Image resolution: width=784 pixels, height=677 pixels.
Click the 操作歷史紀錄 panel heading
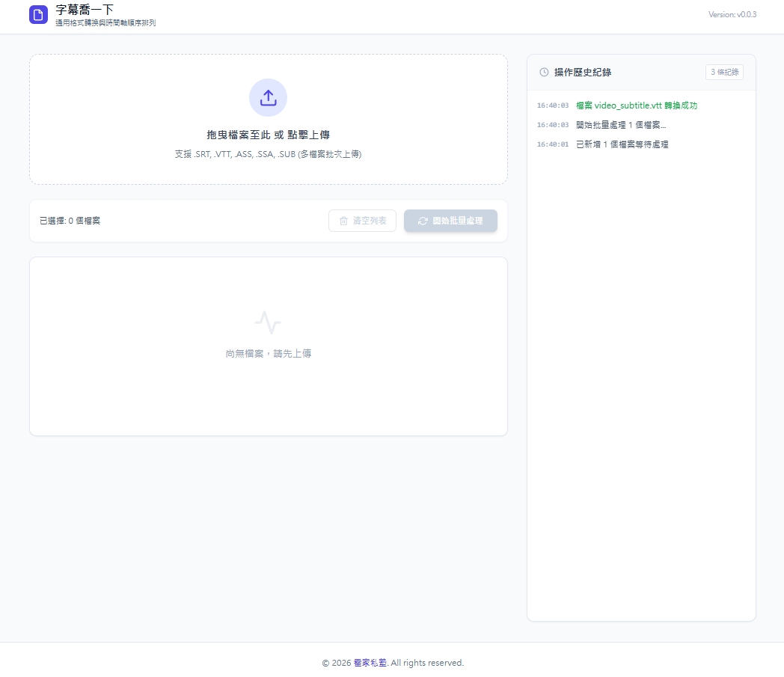tap(582, 73)
